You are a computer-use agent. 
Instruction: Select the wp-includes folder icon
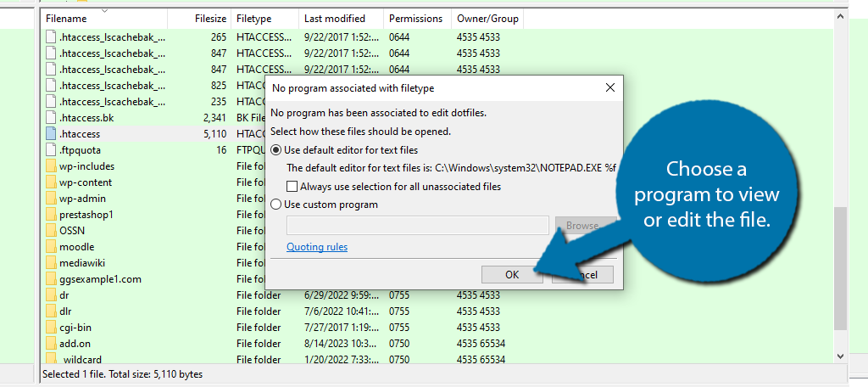click(50, 166)
